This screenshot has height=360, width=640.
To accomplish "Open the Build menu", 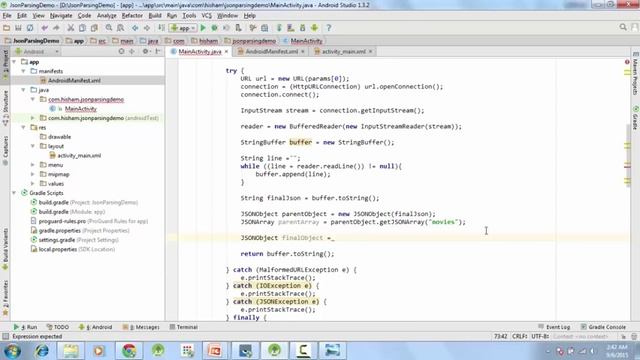I will click(155, 16).
